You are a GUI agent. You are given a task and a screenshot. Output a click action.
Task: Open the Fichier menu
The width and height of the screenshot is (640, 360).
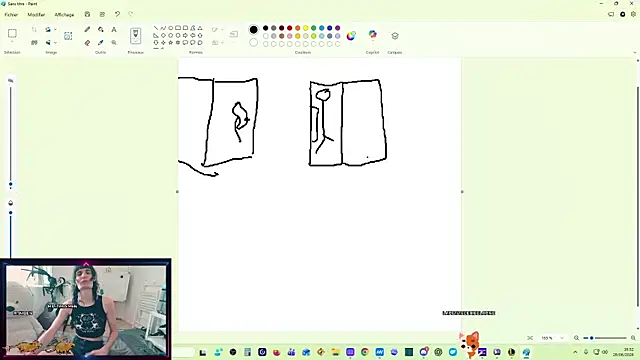pos(11,15)
